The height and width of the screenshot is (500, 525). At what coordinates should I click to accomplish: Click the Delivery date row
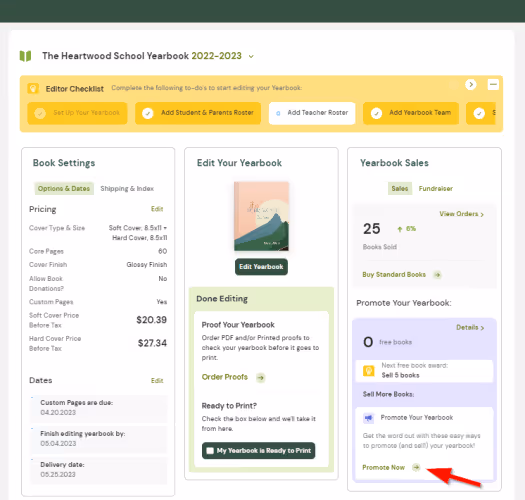(x=98, y=470)
